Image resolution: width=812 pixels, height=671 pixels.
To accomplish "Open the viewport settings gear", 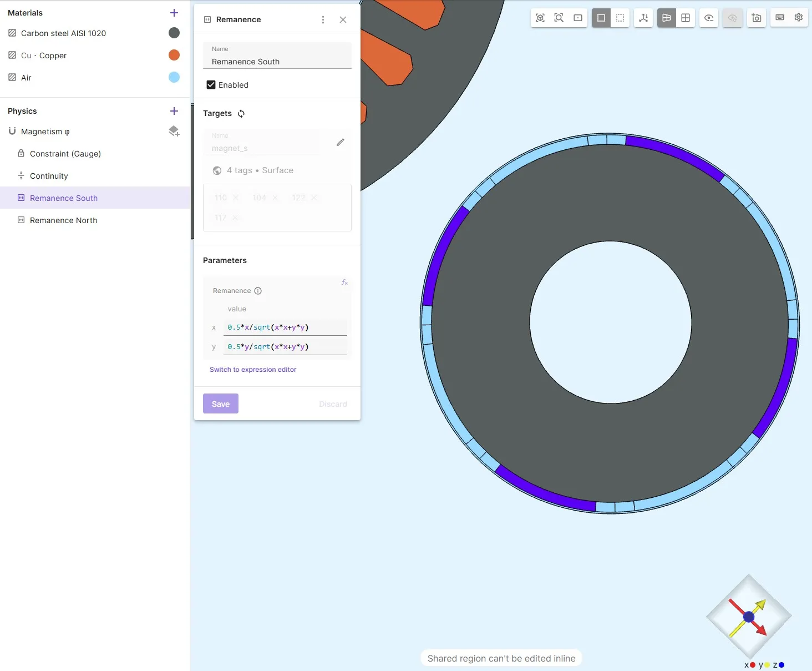I will (x=799, y=18).
